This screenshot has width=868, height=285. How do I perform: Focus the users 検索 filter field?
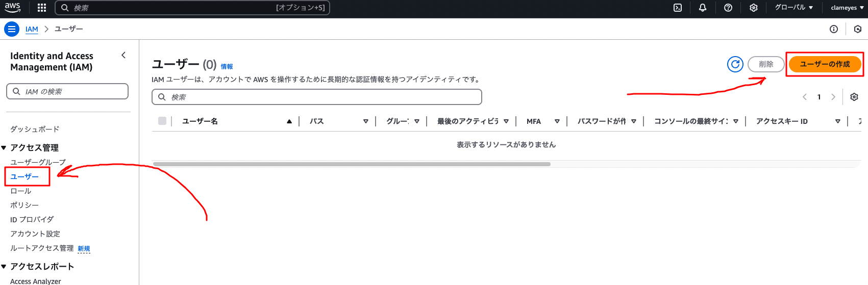coord(317,97)
